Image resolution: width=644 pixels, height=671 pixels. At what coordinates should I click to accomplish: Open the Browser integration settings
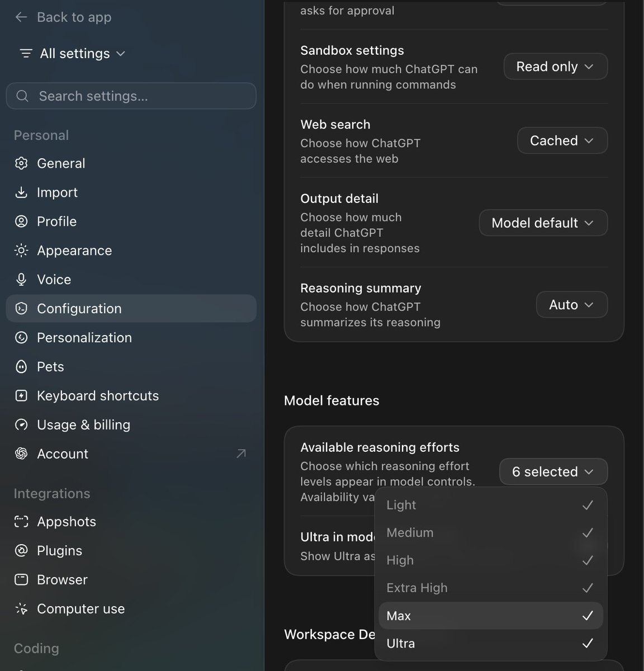(x=131, y=580)
